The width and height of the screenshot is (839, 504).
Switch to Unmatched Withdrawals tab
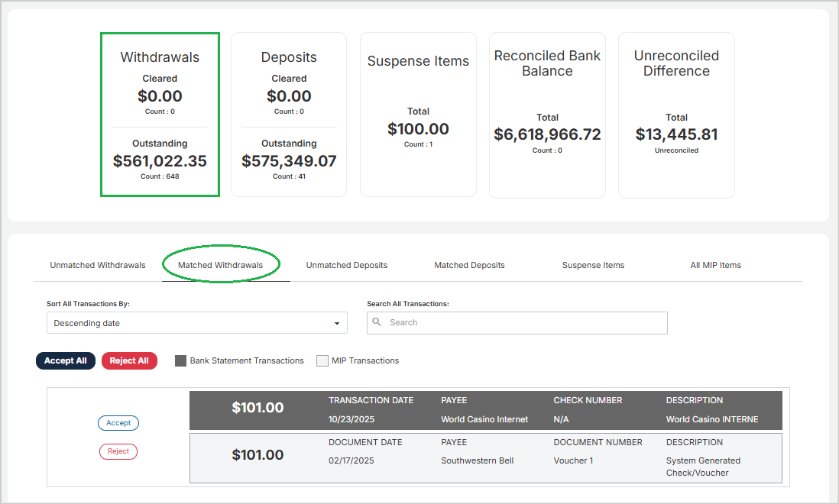tap(98, 265)
